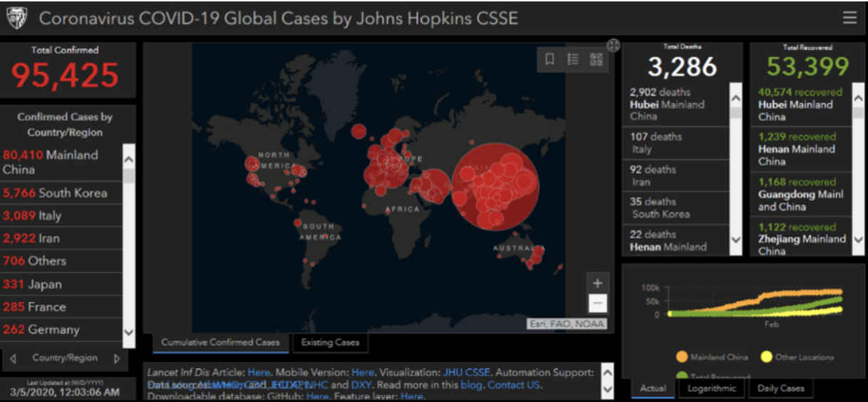Screen dimensions: 868x402
Task: Click the Johns Hopkins shield logo
Action: [17, 18]
